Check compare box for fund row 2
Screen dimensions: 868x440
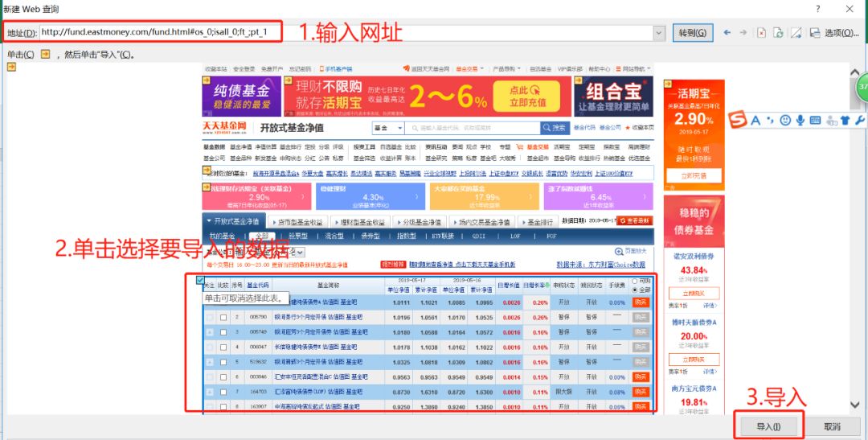coord(223,318)
